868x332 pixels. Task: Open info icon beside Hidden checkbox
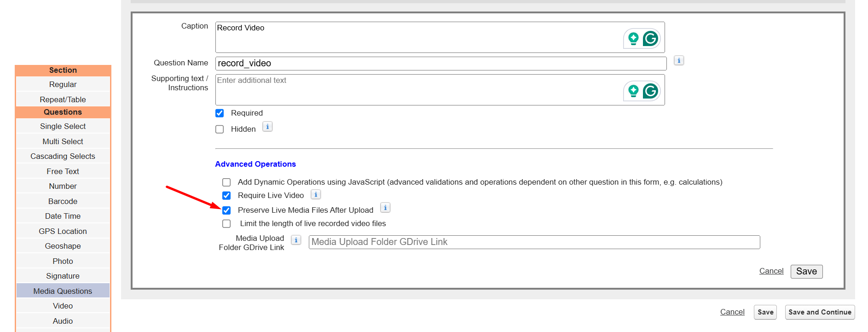[267, 127]
